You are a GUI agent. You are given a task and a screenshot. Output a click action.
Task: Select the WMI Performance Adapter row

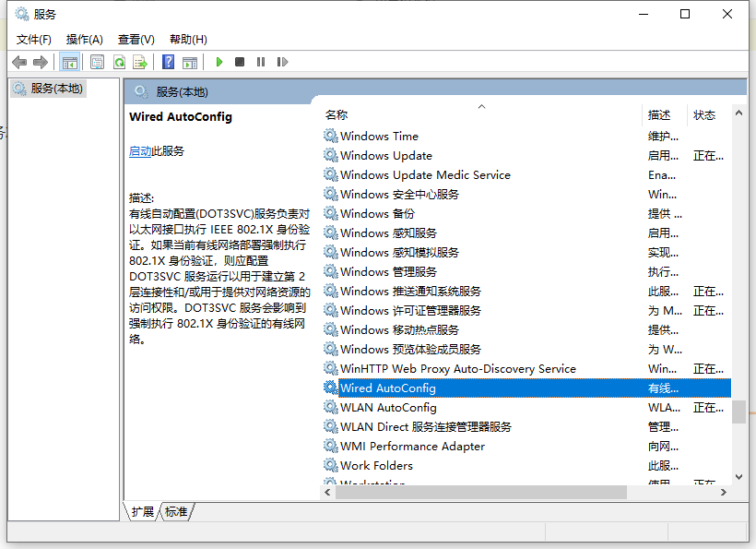click(526, 446)
